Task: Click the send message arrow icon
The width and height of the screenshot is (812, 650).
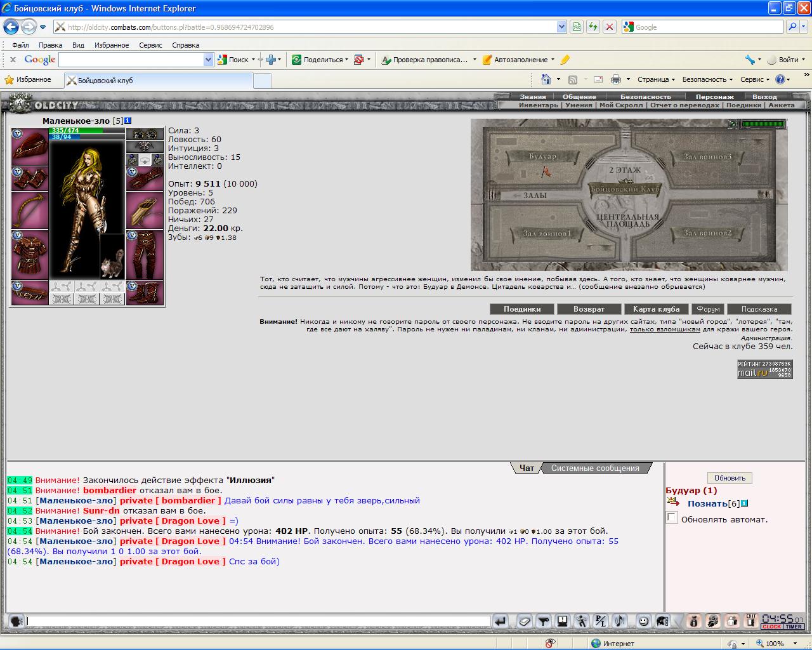Action: point(501,621)
